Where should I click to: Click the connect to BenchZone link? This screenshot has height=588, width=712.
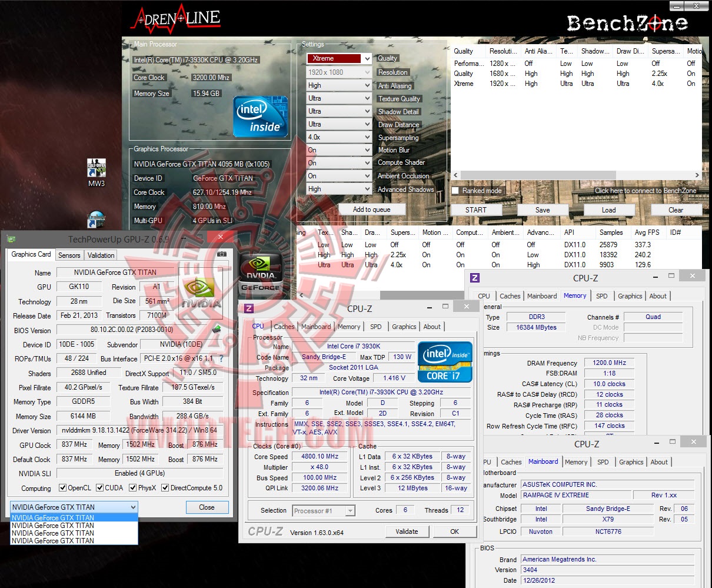pyautogui.click(x=646, y=191)
